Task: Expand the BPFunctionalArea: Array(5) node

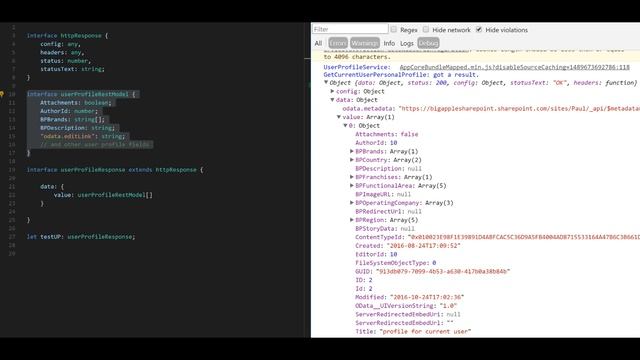Action: 352,186
